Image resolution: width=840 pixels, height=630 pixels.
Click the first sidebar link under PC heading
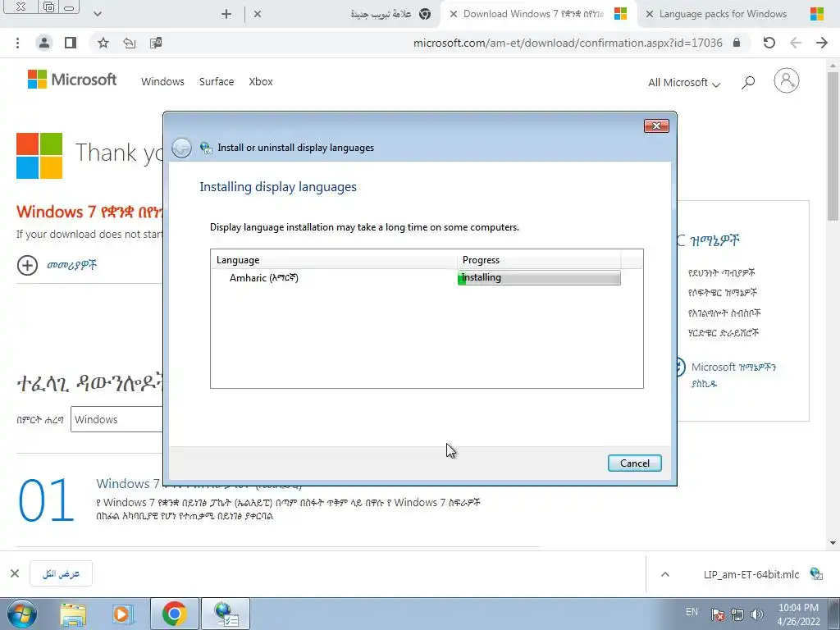click(721, 272)
